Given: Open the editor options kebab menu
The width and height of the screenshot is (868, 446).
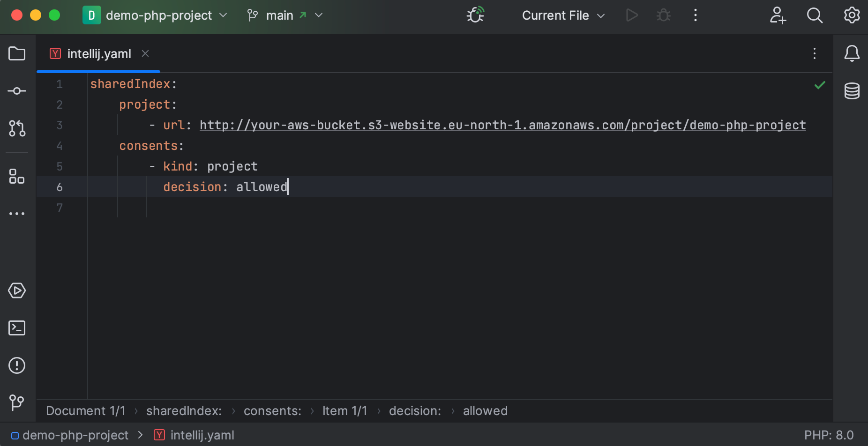Looking at the screenshot, I should 815,53.
